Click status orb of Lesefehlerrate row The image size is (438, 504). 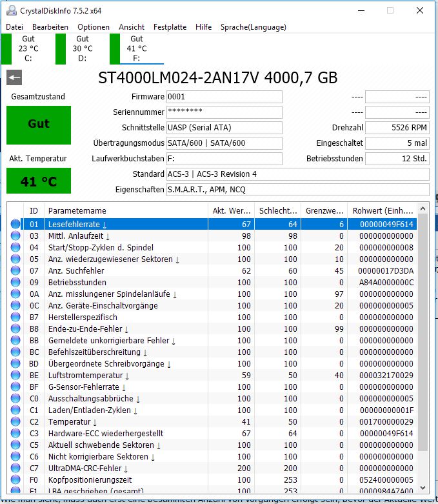pos(15,224)
